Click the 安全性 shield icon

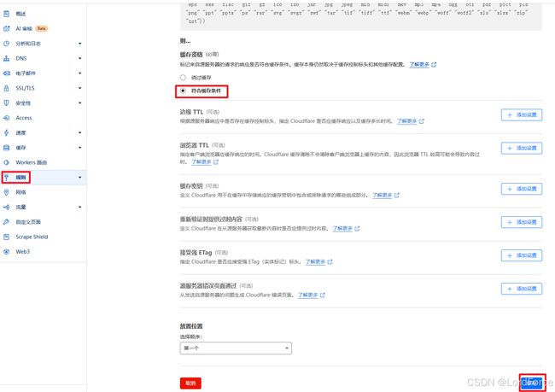click(x=6, y=103)
